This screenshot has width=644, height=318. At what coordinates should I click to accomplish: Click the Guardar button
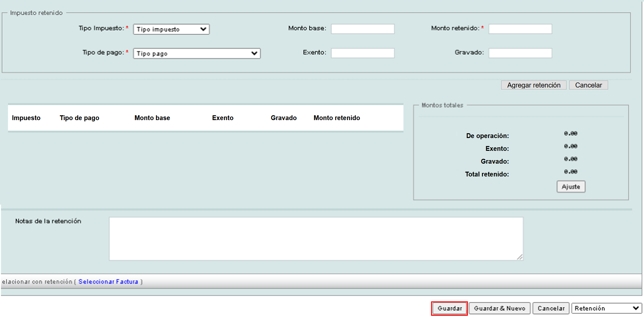(x=449, y=308)
